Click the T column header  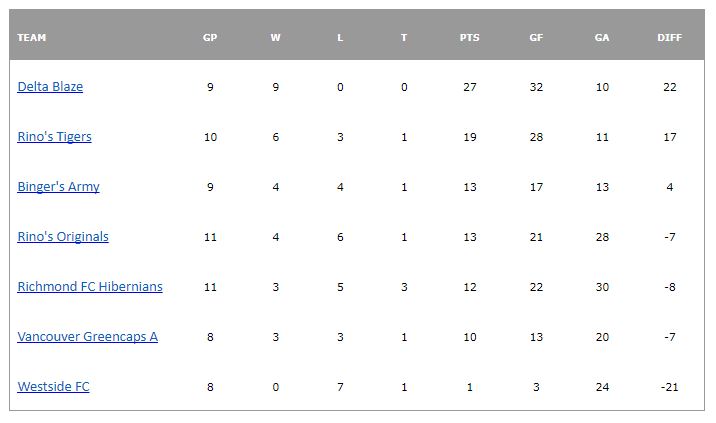click(x=404, y=38)
